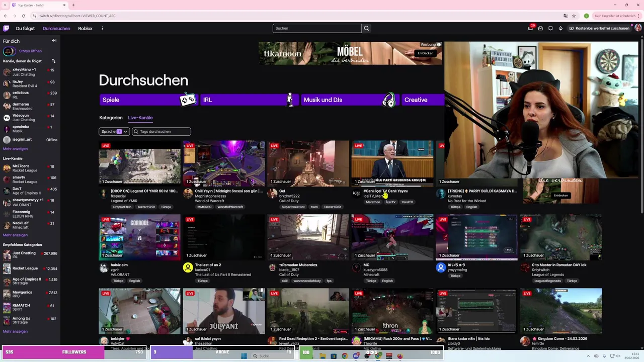The image size is (644, 362).
Task: Open Durchsuchen in the top navigation
Action: click(56, 29)
